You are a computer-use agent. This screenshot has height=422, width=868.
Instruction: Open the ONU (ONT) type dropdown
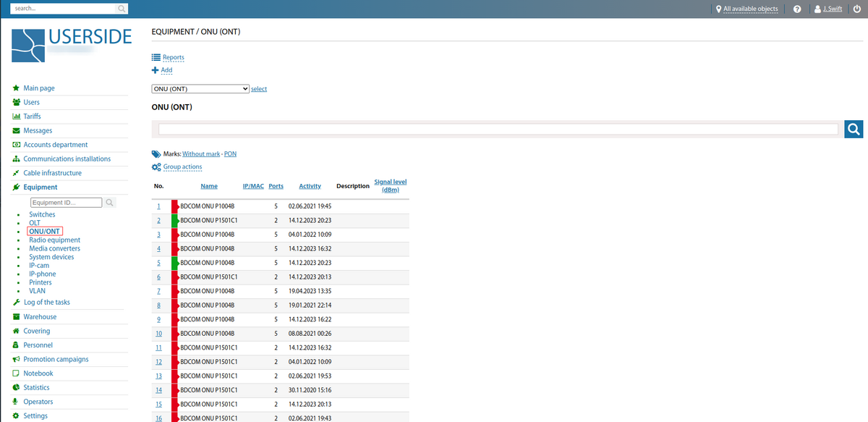[200, 88]
